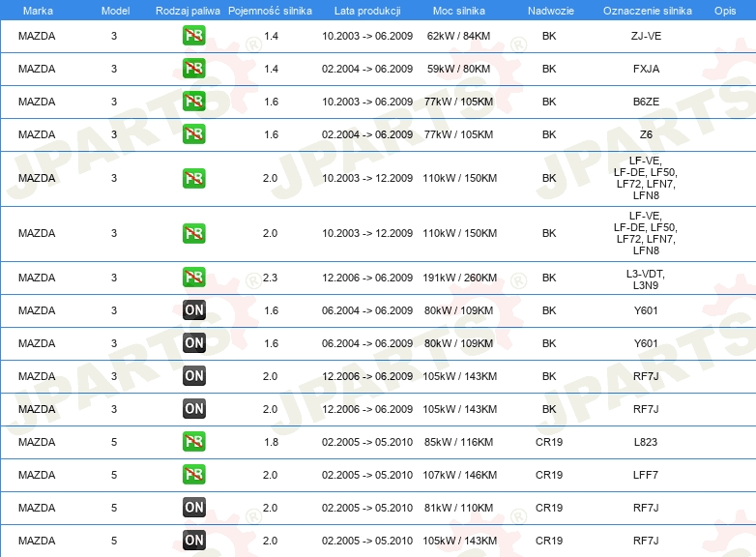Click MAZDA in the L823 row
This screenshot has width=756, height=557.
[37, 442]
